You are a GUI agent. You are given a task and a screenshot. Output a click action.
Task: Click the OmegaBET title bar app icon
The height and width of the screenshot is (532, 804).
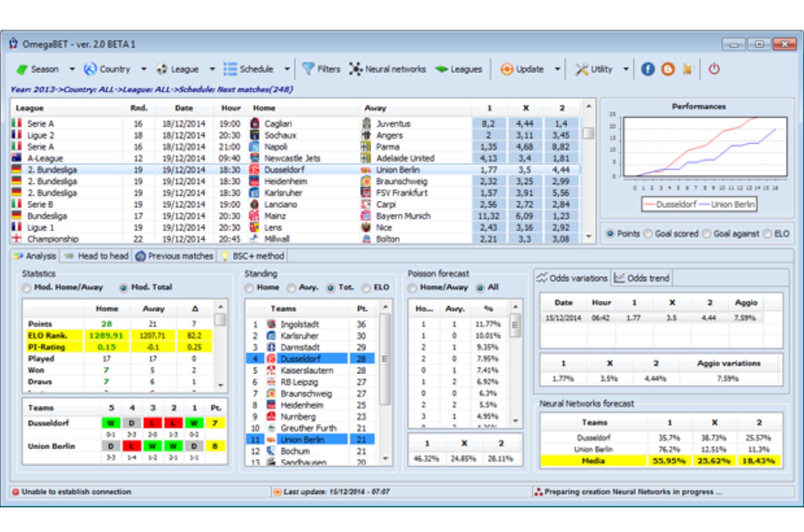13,44
